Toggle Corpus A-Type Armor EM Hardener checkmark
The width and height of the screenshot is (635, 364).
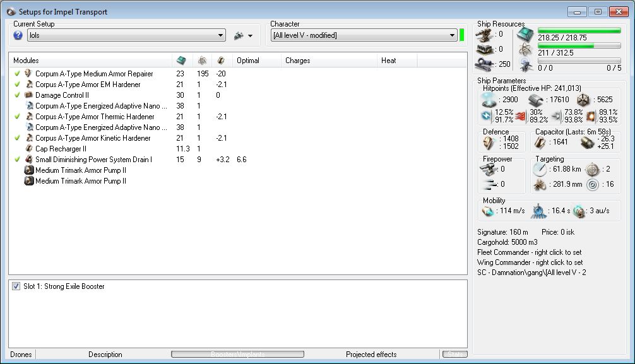point(17,84)
